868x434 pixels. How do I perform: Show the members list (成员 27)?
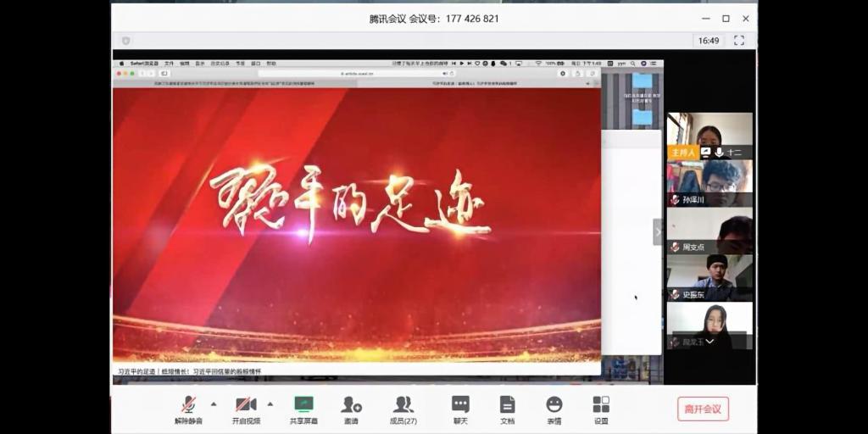click(403, 409)
